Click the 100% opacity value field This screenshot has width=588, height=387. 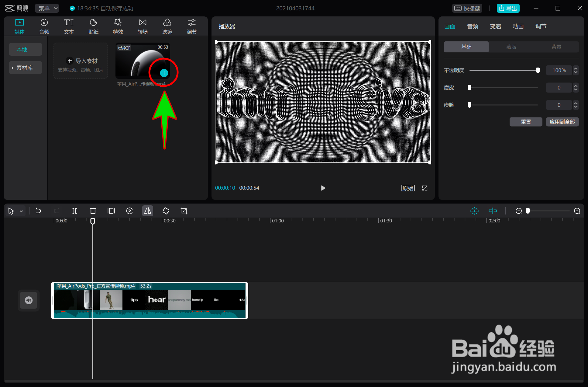pos(559,70)
